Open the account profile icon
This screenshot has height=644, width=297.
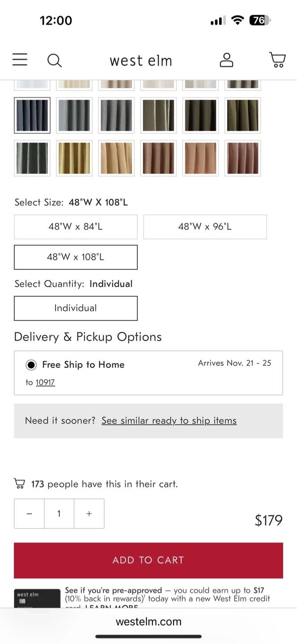click(226, 60)
